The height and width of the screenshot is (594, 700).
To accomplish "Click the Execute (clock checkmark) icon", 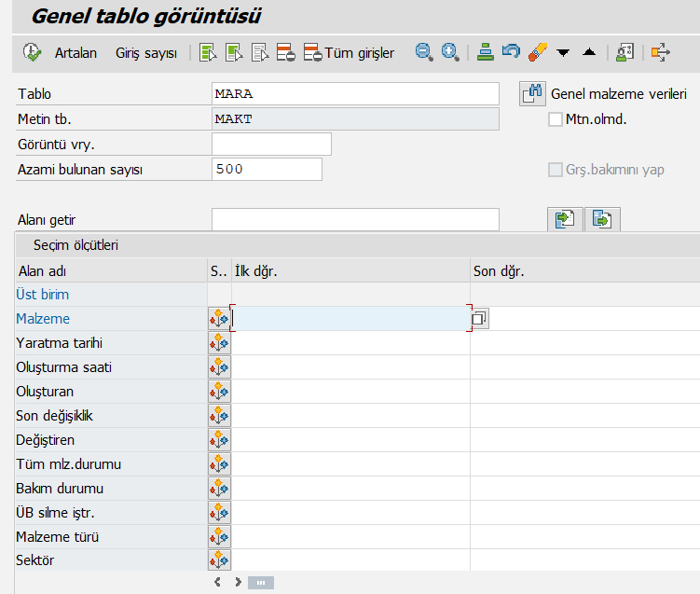I will coord(32,53).
